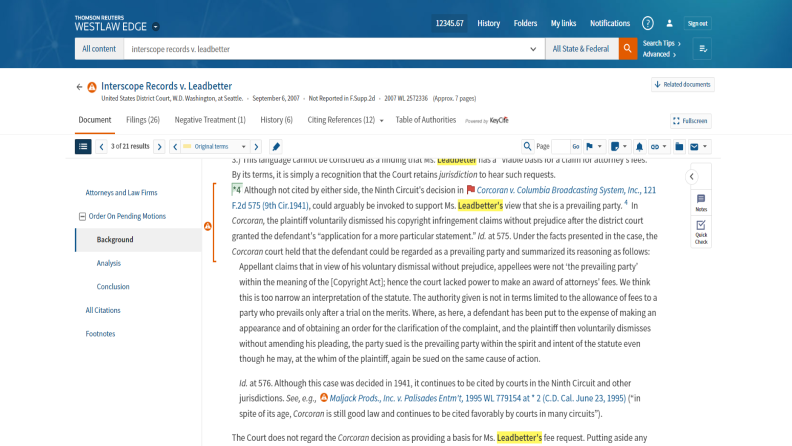Collapse the Order On Pending Motions section
The height and width of the screenshot is (446, 792).
(82, 216)
